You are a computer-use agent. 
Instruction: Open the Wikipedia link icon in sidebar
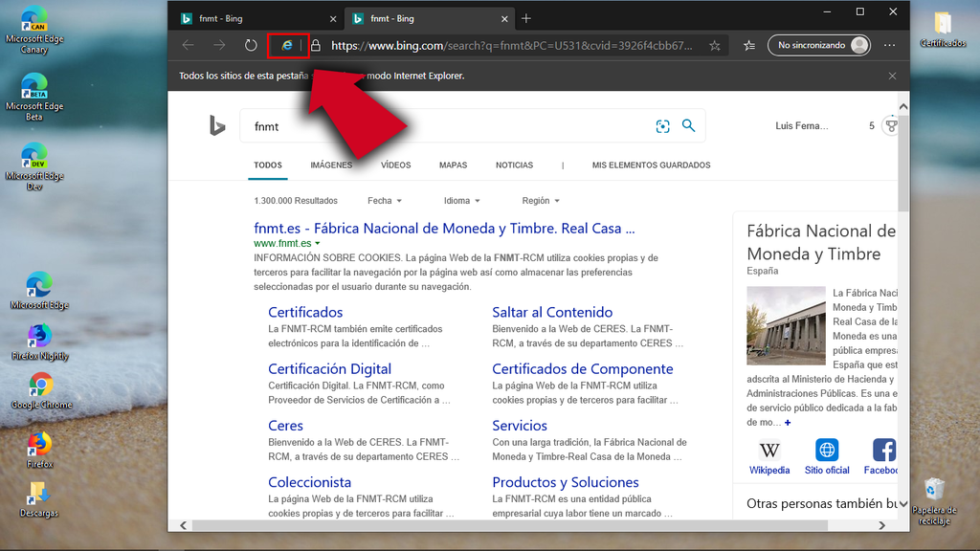[769, 451]
